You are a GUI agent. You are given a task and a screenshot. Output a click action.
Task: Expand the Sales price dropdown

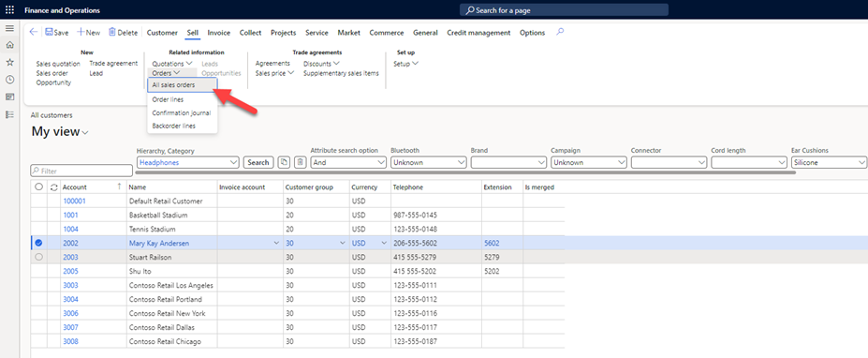point(274,72)
